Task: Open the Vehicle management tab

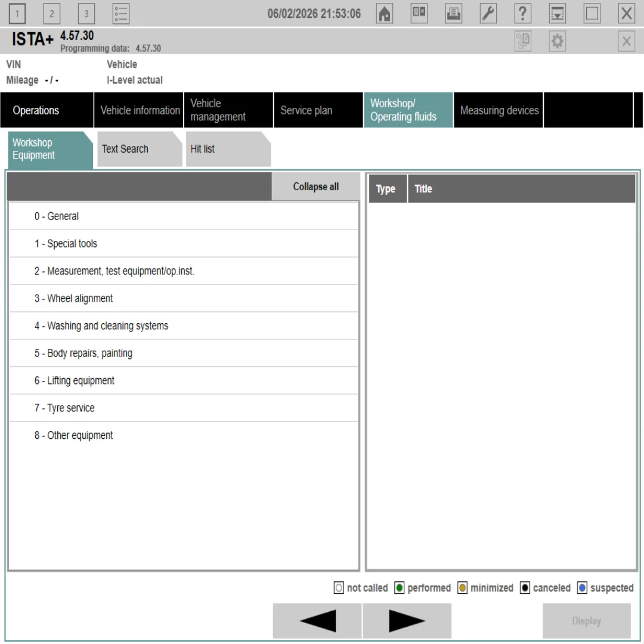Action: point(229,110)
